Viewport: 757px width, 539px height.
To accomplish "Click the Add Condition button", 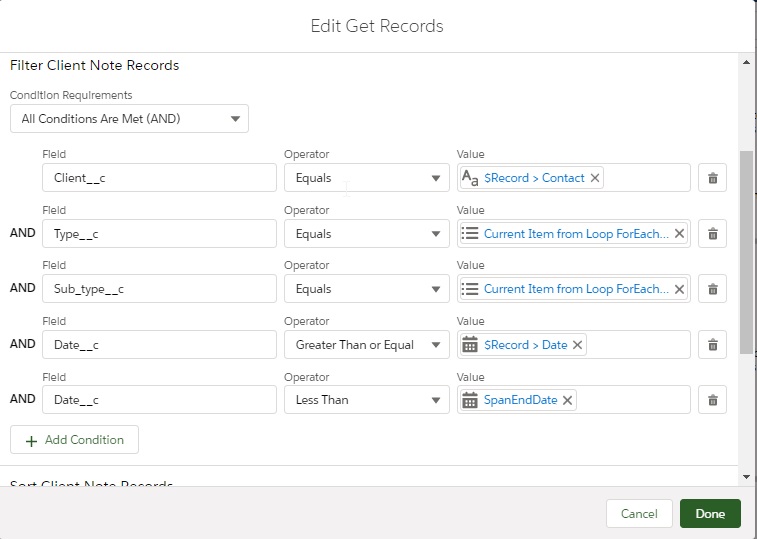I will [x=74, y=440].
